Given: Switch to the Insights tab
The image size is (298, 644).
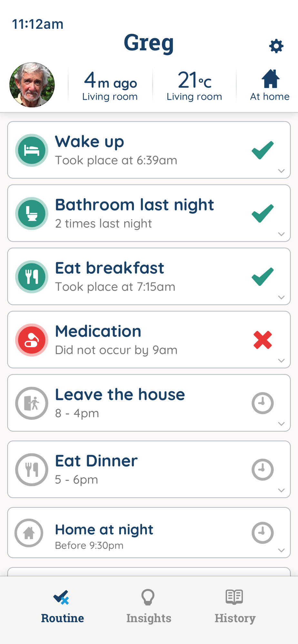Looking at the screenshot, I should (149, 606).
